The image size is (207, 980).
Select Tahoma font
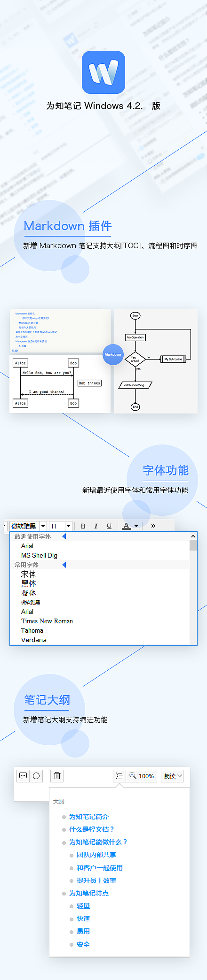tap(32, 630)
